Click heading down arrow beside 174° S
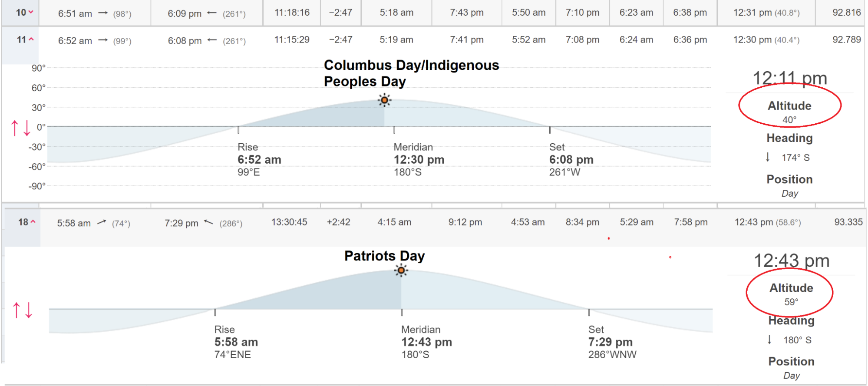Viewport: 868px width, 386px height. (768, 157)
